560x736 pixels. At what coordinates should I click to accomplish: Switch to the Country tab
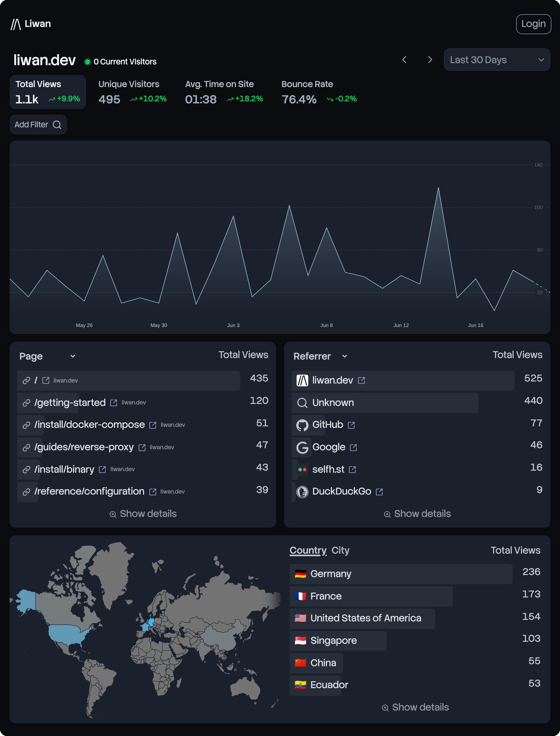click(x=308, y=550)
